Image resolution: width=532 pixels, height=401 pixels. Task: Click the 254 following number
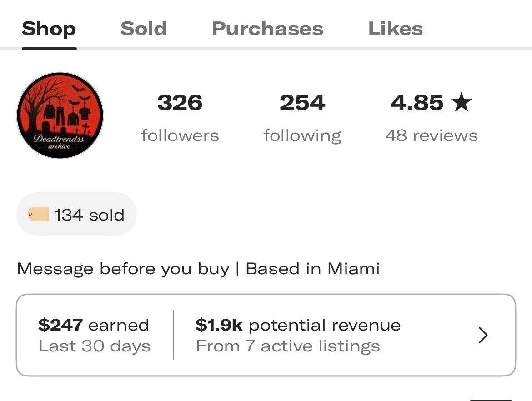coord(302,103)
